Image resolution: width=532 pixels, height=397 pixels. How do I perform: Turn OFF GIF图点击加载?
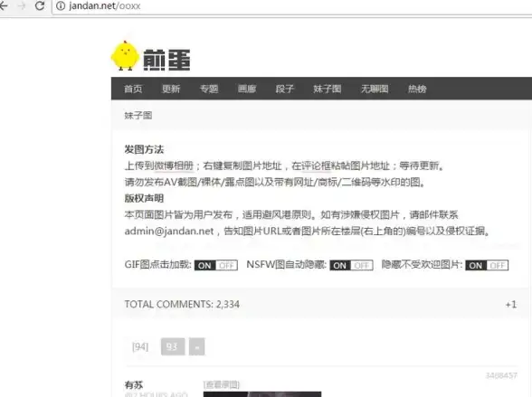226,266
